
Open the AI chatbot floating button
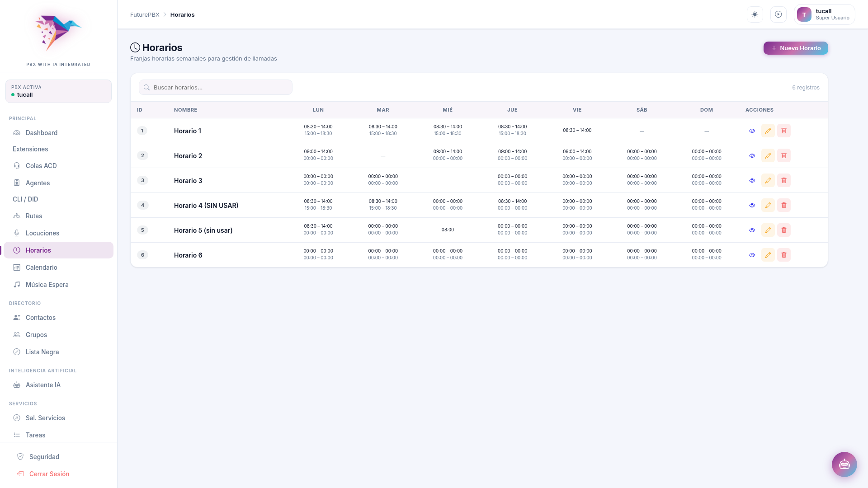[x=844, y=464]
